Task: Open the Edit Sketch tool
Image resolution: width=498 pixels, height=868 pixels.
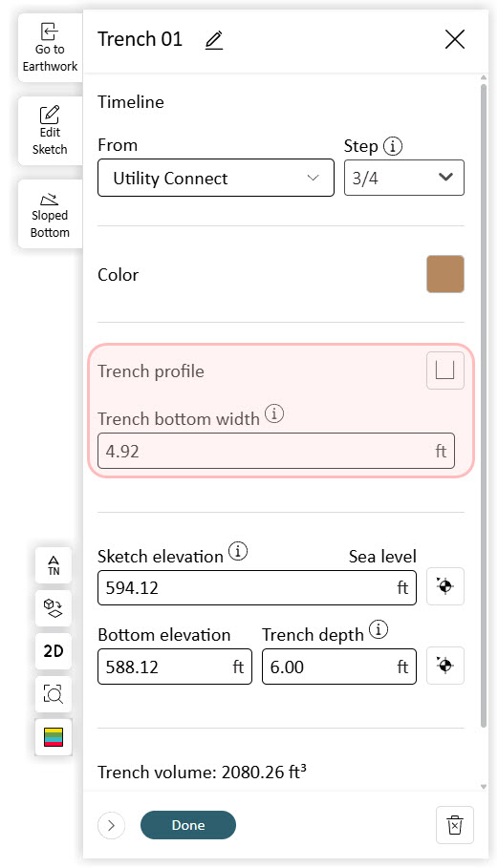Action: click(50, 131)
